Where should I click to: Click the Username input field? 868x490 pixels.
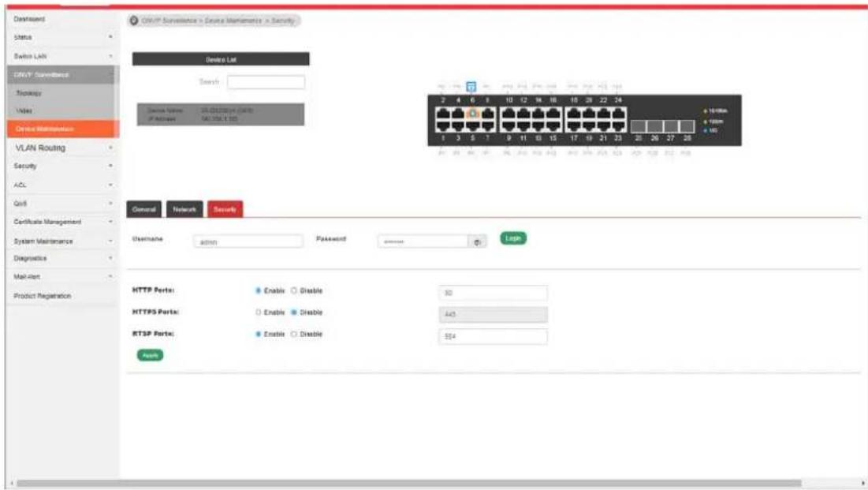coord(248,241)
